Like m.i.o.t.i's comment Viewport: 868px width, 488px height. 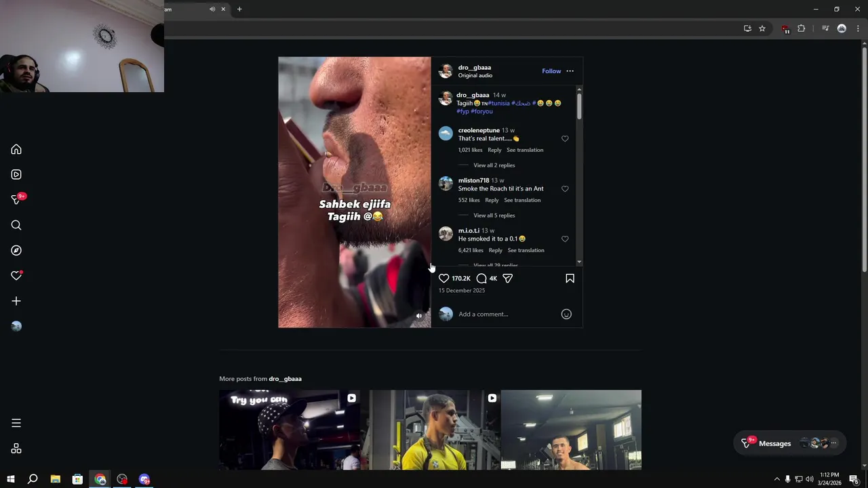coord(565,239)
